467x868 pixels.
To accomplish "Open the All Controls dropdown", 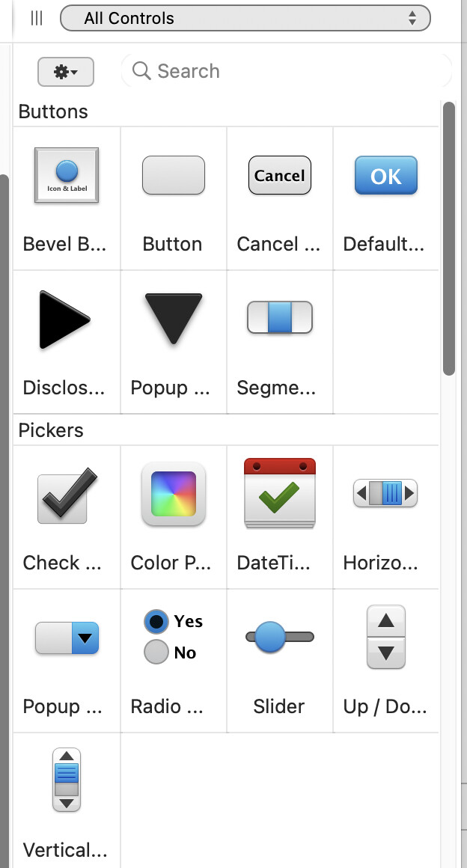I will coord(245,19).
